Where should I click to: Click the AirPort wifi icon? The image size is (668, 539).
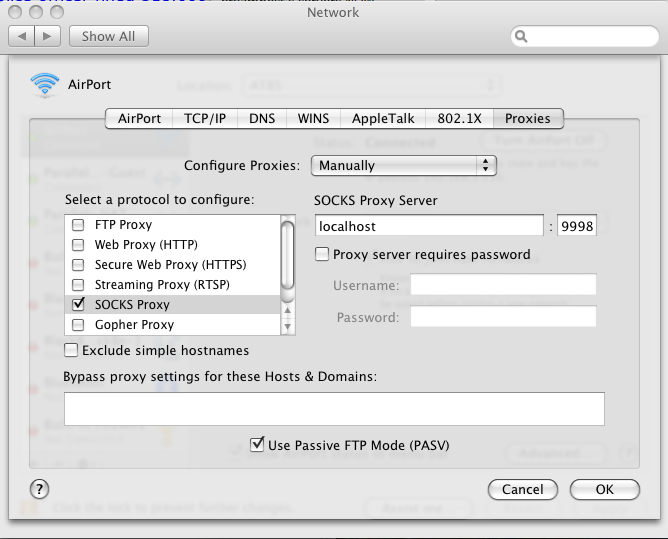point(45,84)
